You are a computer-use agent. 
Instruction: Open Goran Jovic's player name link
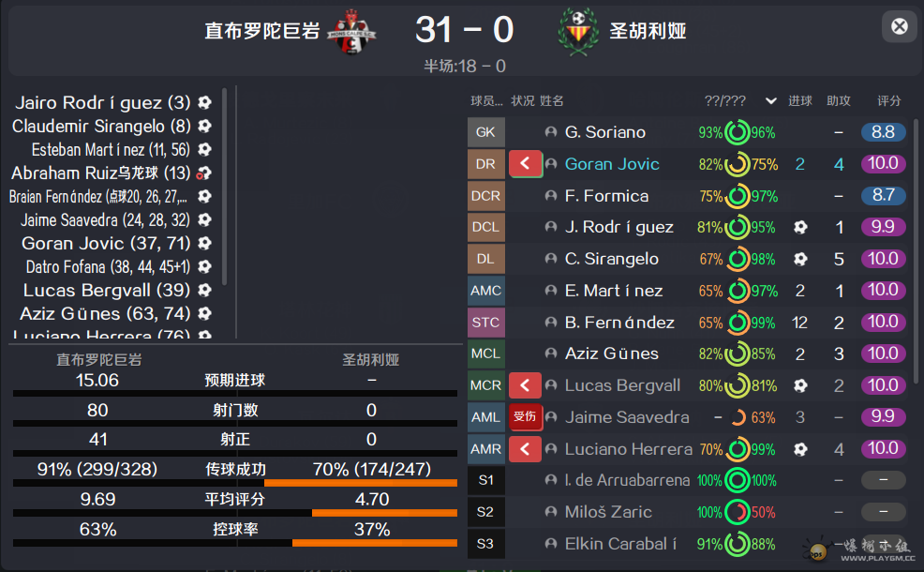[x=612, y=164]
